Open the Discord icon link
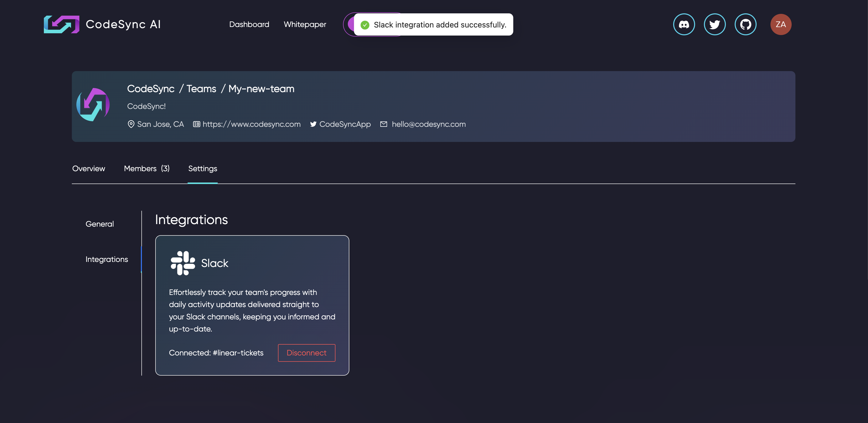Image resolution: width=868 pixels, height=423 pixels. click(684, 24)
